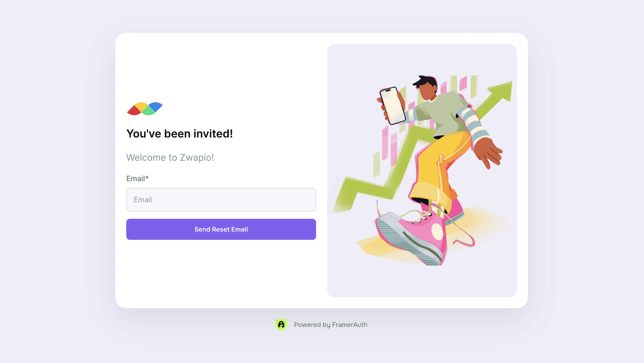Click the Email field label

click(138, 179)
